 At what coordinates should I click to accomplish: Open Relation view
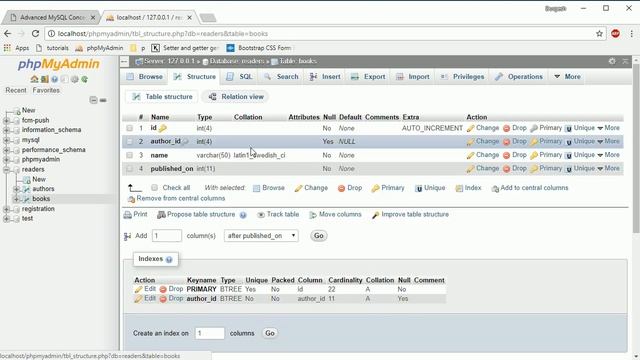[236, 97]
